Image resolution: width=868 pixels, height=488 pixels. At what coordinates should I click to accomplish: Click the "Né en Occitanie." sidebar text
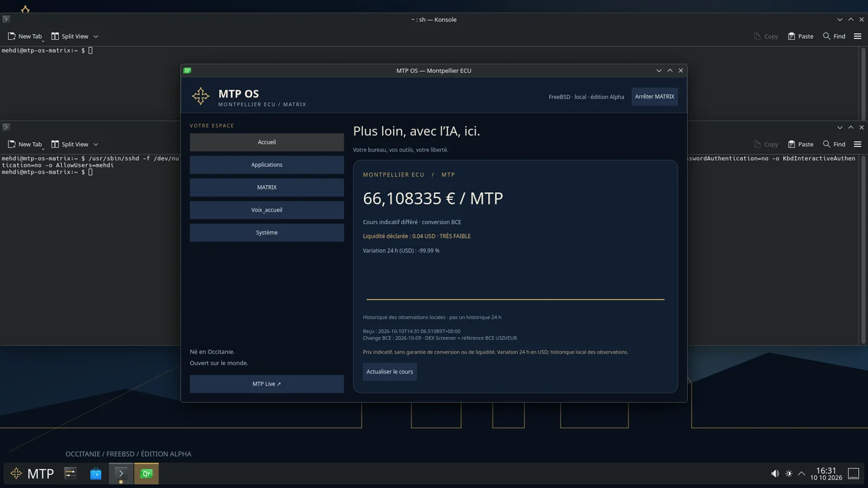click(212, 352)
